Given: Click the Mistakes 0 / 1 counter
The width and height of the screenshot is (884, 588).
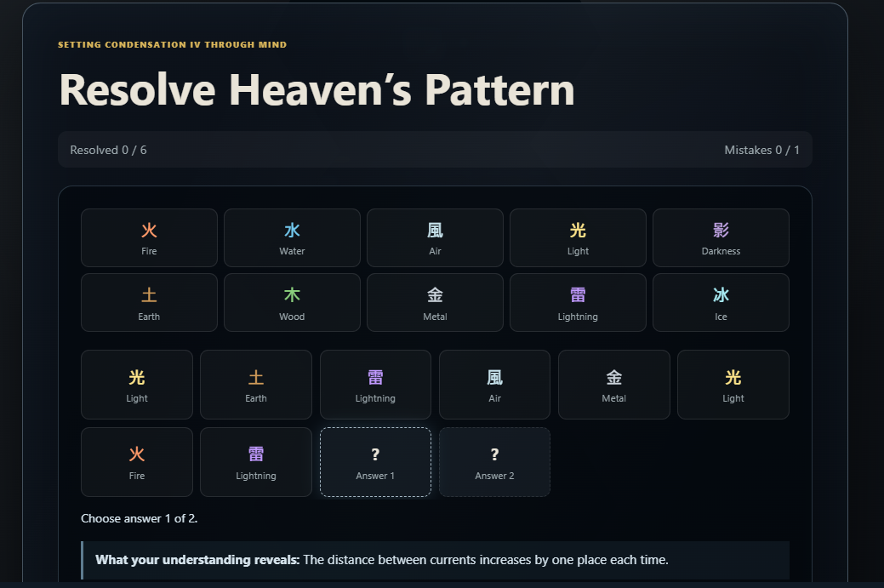Looking at the screenshot, I should point(761,150).
